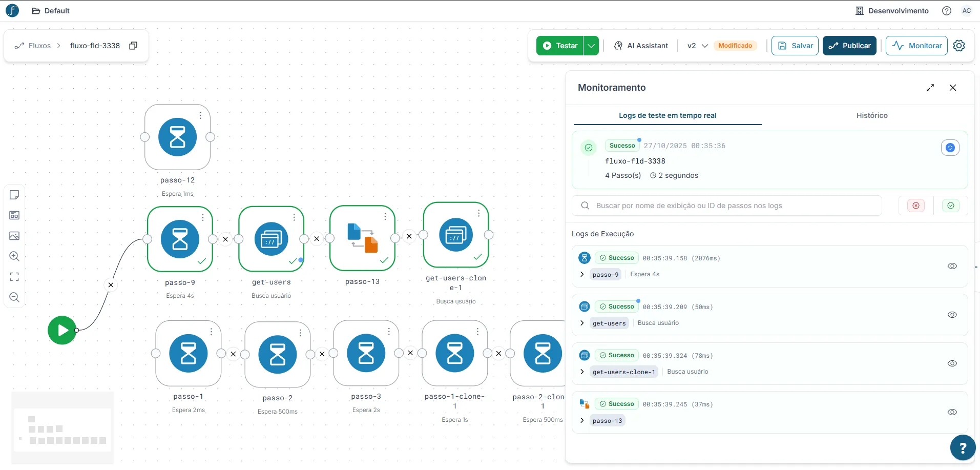Image resolution: width=980 pixels, height=470 pixels.
Task: Fit the flow to screen
Action: click(14, 277)
